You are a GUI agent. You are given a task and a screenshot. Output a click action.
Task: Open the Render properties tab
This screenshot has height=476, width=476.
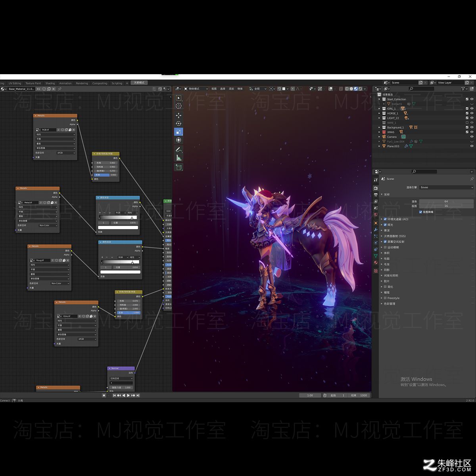(x=376, y=188)
